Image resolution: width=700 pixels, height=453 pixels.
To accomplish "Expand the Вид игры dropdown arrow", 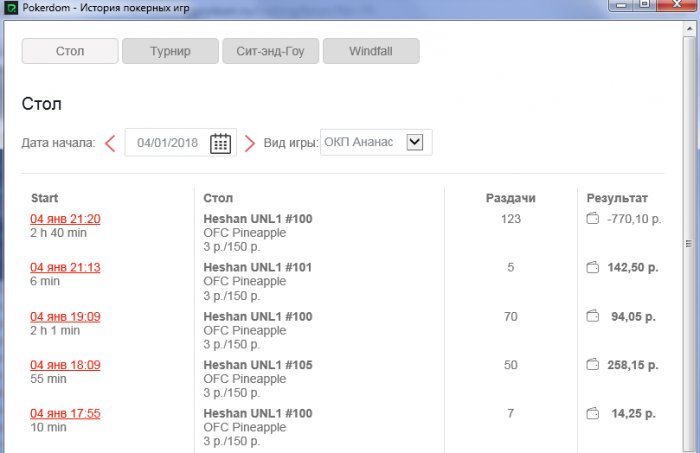I will (x=415, y=142).
